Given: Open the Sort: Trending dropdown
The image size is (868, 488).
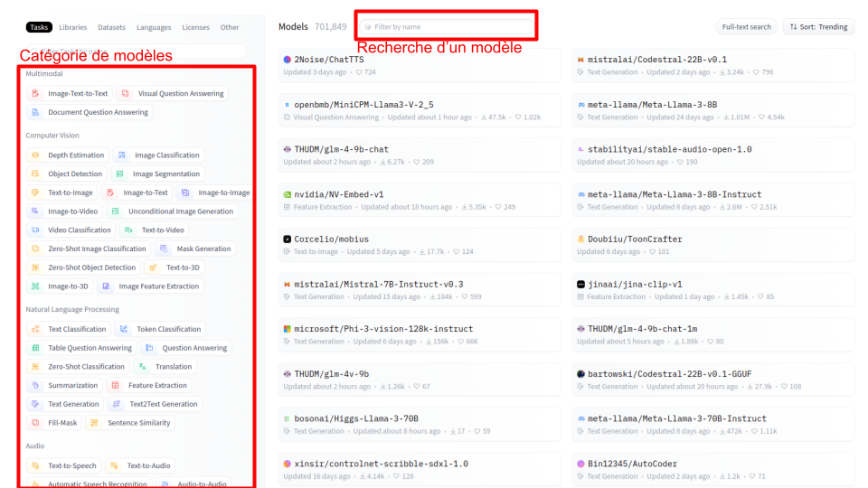Looking at the screenshot, I should pyautogui.click(x=818, y=27).
